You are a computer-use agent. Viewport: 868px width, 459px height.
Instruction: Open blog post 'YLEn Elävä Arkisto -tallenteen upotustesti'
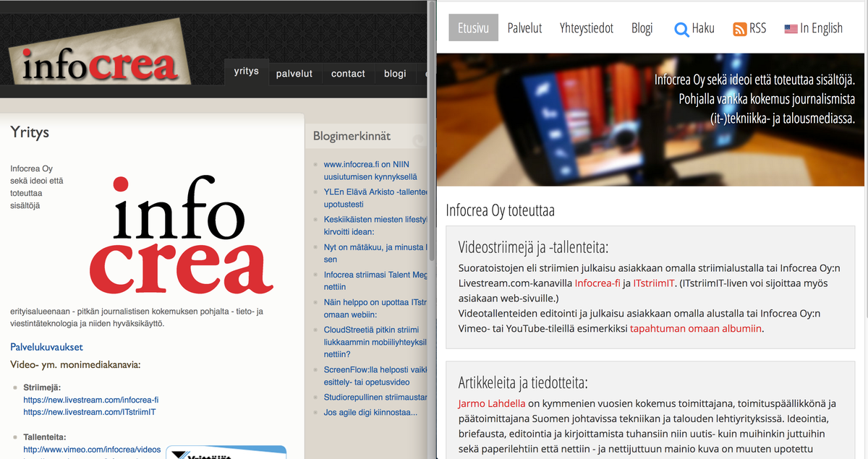374,198
